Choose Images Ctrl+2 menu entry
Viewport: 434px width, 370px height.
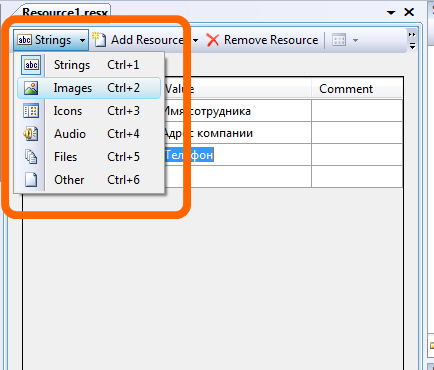(x=89, y=88)
